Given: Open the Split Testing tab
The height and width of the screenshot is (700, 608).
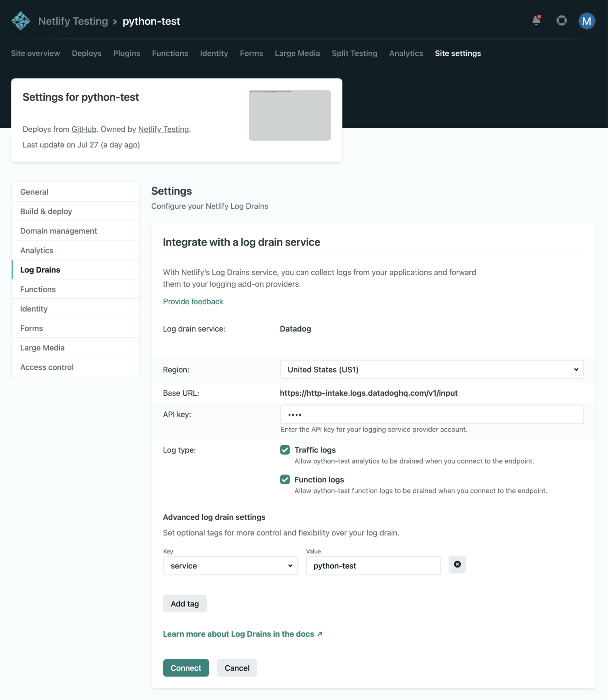Looking at the screenshot, I should point(354,53).
